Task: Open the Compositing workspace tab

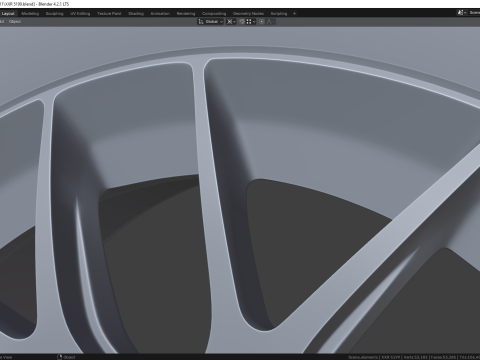Action: pos(214,14)
